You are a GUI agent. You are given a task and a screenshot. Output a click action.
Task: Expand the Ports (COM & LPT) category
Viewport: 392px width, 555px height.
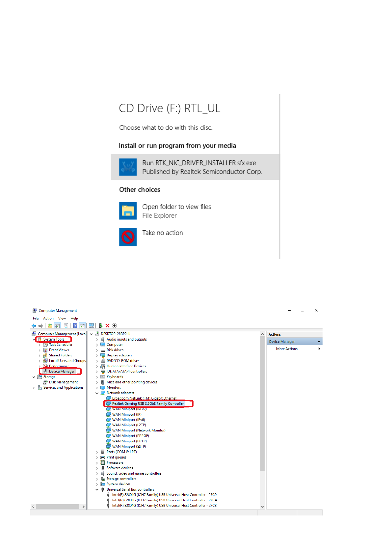97,452
